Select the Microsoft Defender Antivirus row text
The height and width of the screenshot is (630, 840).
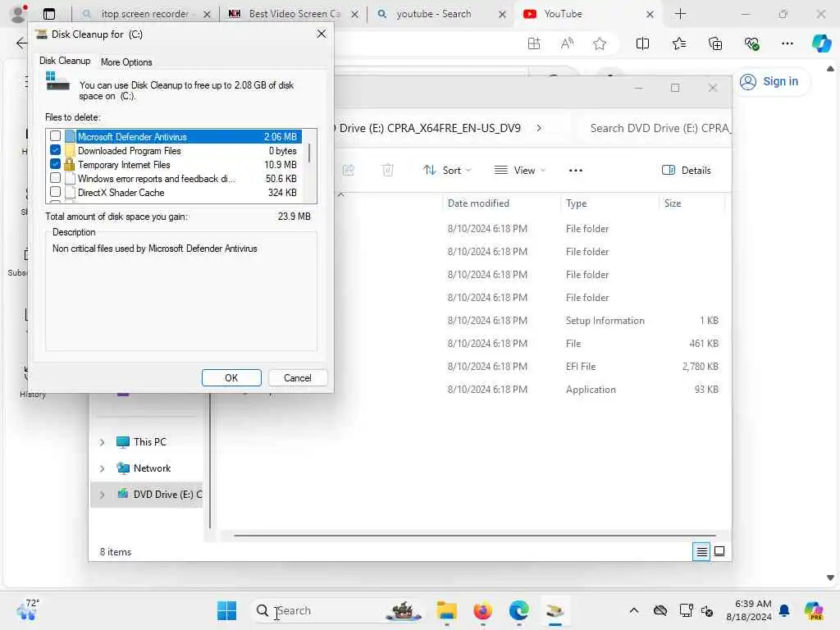(132, 137)
